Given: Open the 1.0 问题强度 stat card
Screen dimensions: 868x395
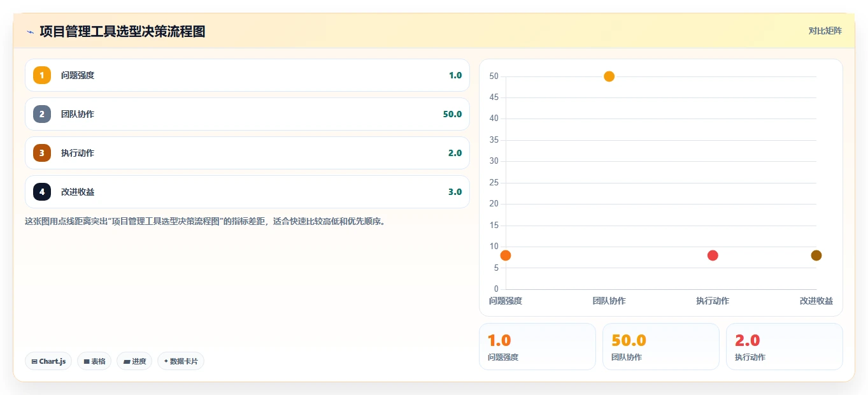Looking at the screenshot, I should point(537,347).
